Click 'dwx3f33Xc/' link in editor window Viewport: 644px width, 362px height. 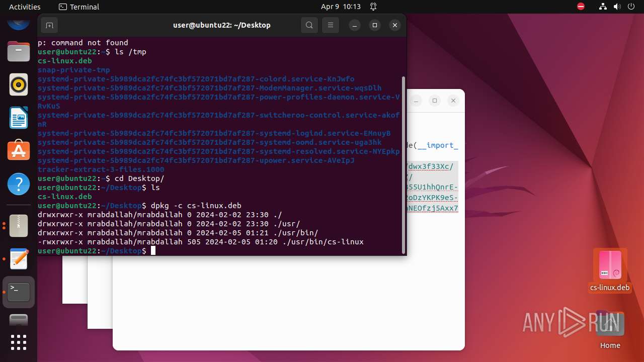[x=430, y=167]
